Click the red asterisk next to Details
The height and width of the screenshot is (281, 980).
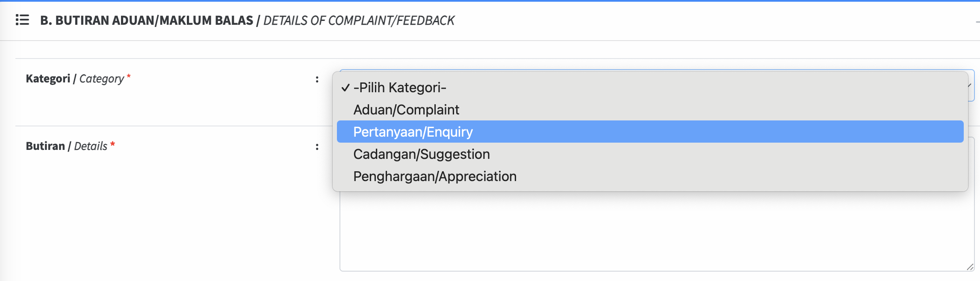click(112, 145)
